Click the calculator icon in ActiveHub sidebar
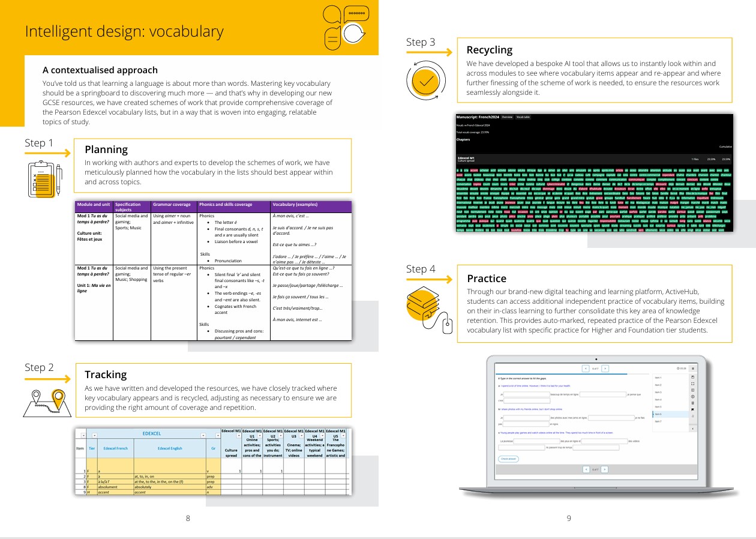This screenshot has width=756, height=539. (693, 403)
